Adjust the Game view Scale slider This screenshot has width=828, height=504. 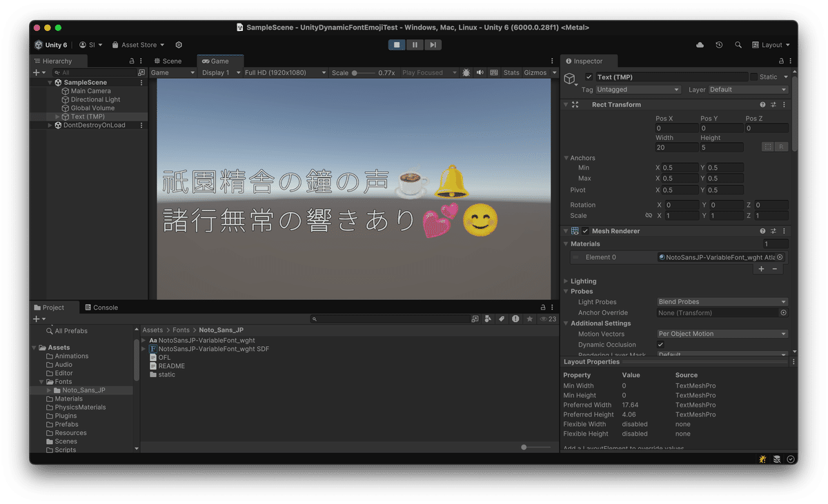tap(364, 72)
